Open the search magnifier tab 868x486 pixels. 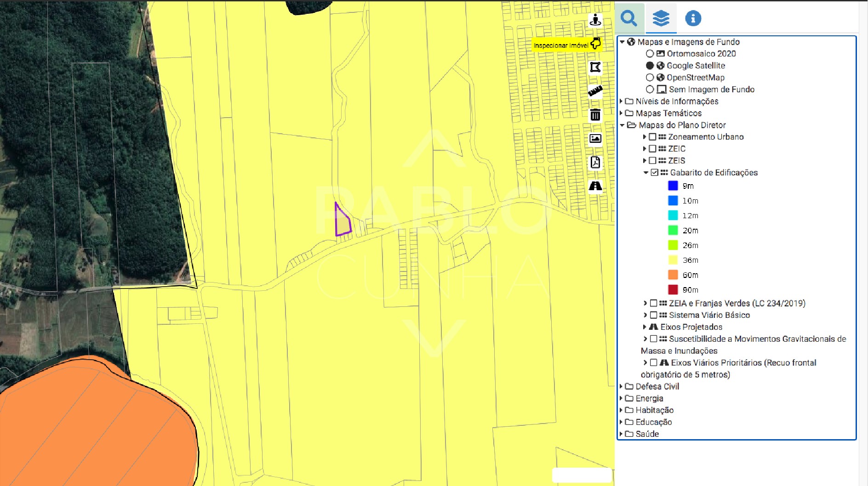628,19
